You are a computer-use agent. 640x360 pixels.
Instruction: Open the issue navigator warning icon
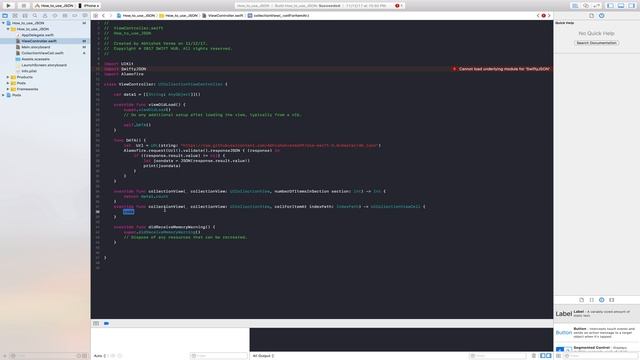(x=45, y=16)
